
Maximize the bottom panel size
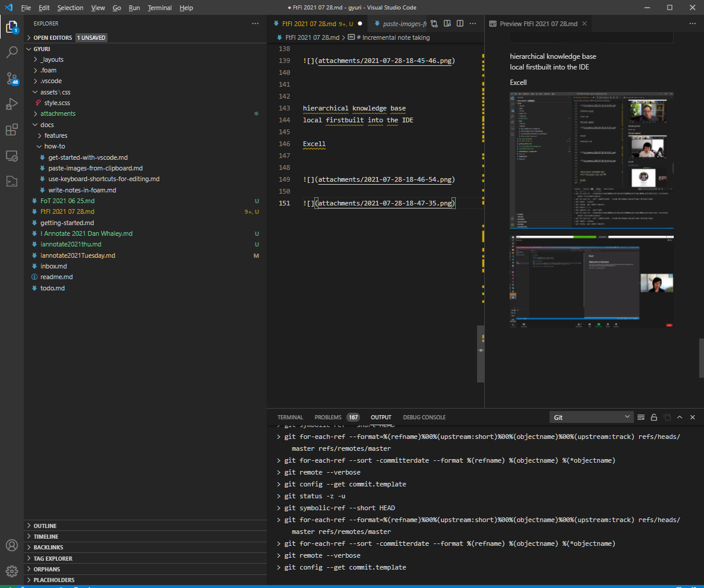click(680, 418)
